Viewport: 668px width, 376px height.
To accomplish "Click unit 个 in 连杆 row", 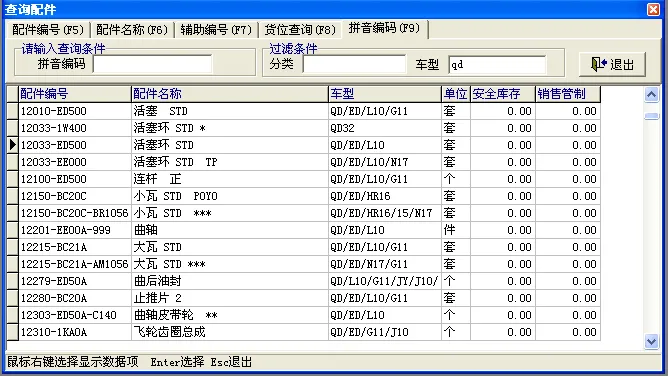I will coord(449,179).
